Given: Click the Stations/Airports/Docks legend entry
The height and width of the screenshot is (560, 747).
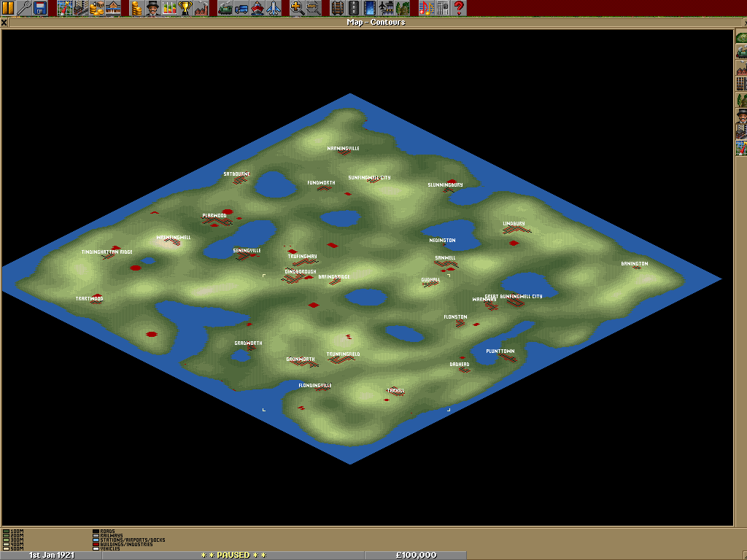Looking at the screenshot, I should (129, 540).
